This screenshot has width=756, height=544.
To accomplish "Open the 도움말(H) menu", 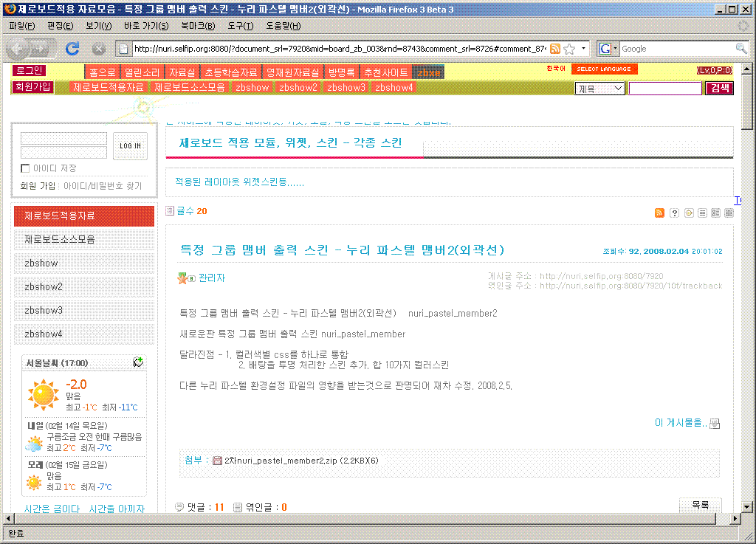I will (x=283, y=26).
